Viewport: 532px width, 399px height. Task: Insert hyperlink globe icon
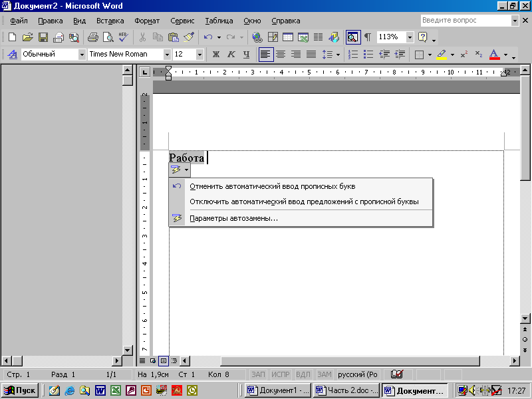257,37
